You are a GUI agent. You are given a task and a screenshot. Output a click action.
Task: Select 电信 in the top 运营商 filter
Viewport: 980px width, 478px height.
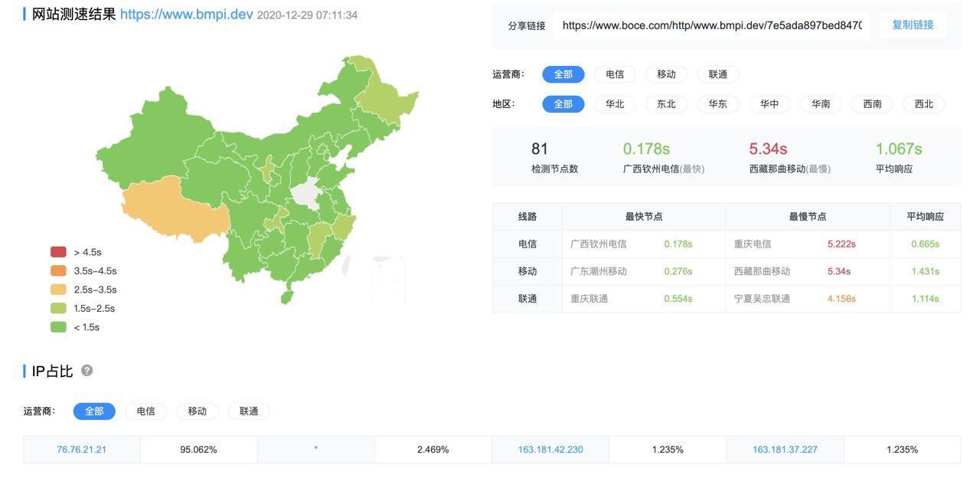click(614, 74)
